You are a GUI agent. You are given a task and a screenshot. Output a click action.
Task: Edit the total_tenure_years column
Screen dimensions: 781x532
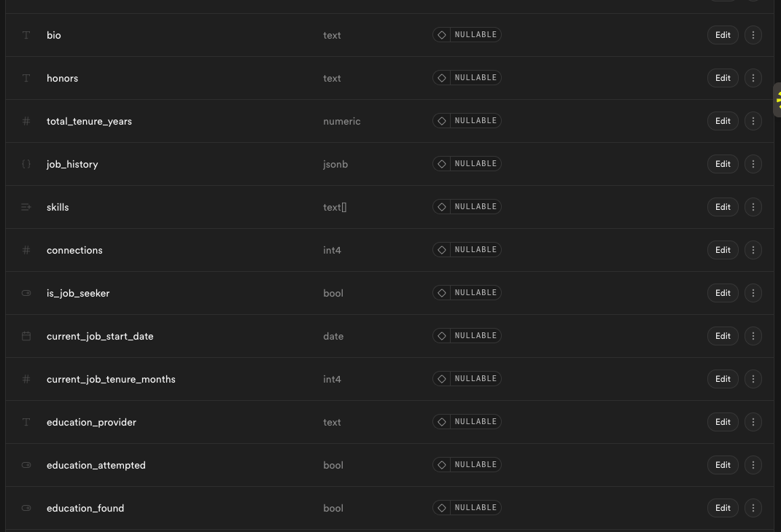click(x=723, y=121)
